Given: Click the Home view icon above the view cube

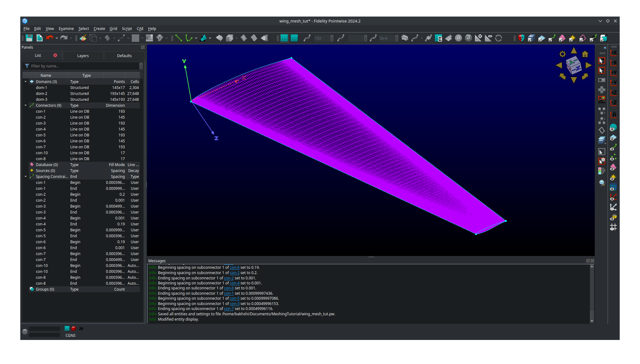Looking at the screenshot, I should pos(585,55).
